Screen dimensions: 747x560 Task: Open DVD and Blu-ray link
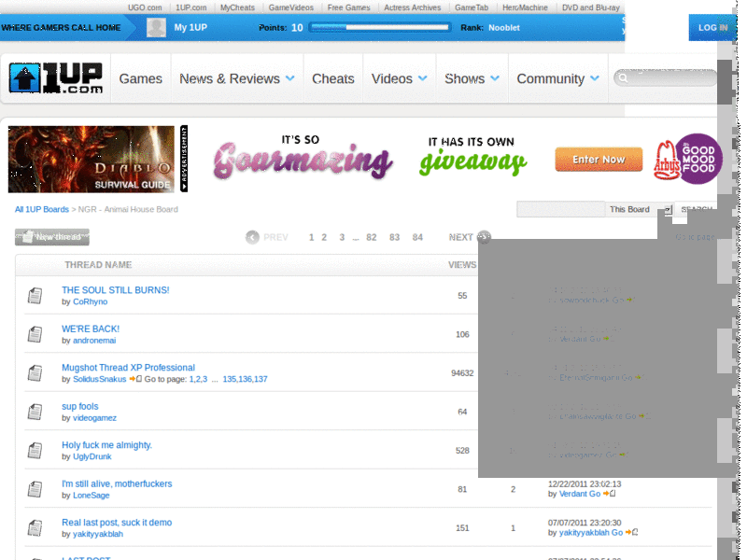[591, 7]
